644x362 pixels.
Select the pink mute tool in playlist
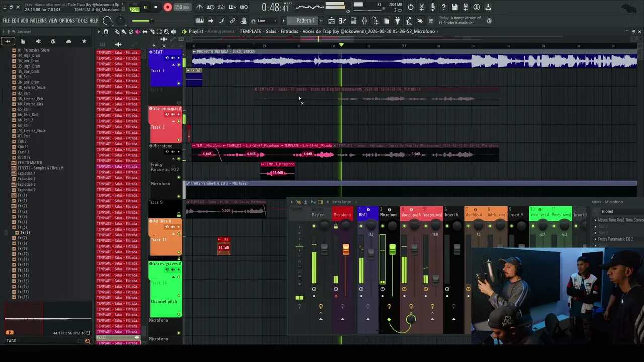138,32
